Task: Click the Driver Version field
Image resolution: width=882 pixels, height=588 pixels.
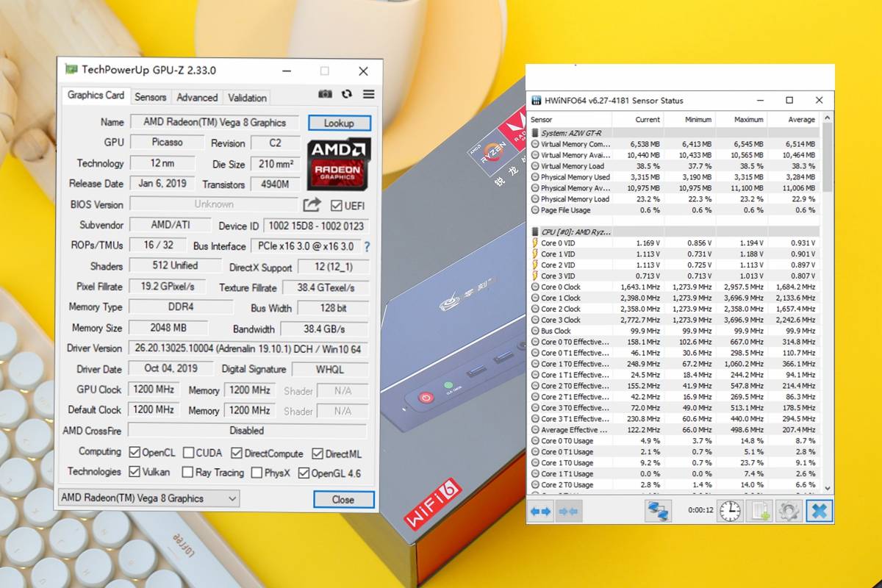Action: pyautogui.click(x=248, y=348)
